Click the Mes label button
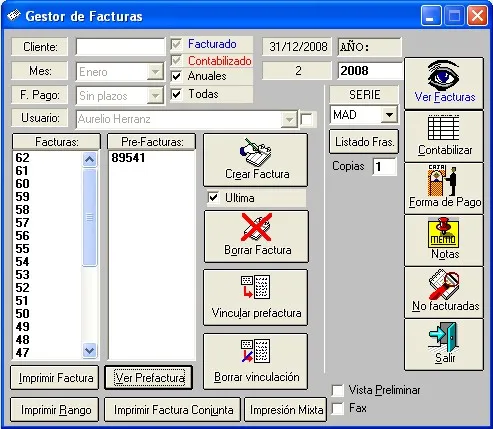The height and width of the screenshot is (429, 493). [x=40, y=71]
